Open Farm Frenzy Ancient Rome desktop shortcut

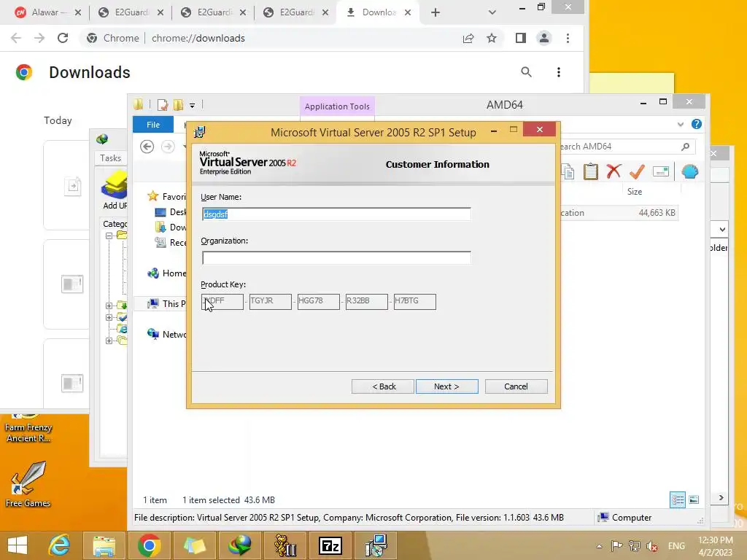point(28,429)
